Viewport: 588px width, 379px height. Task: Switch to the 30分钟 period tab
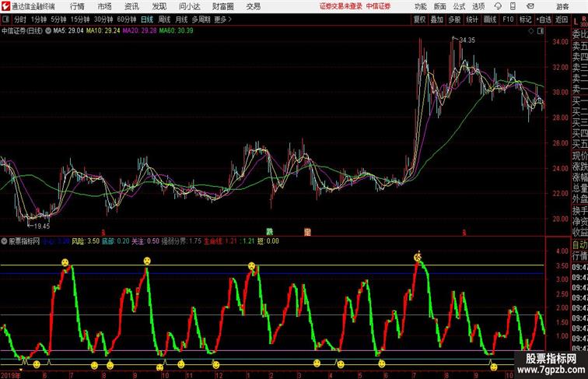pos(103,19)
